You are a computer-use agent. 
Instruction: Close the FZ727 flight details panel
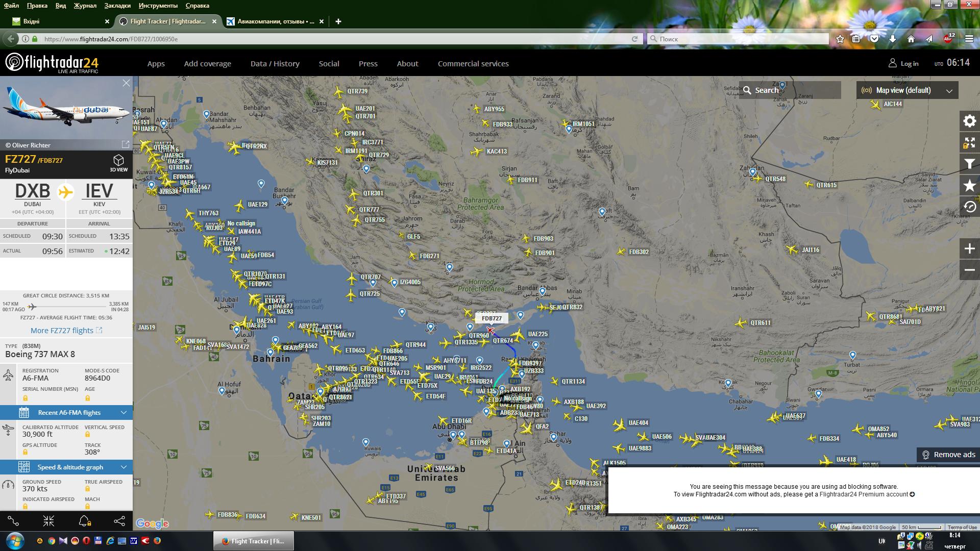[126, 83]
